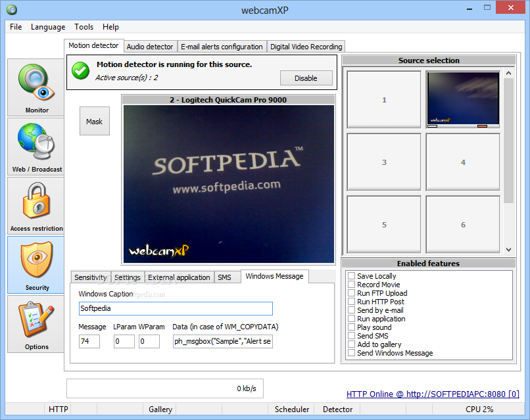This screenshot has width=530, height=420.
Task: Select source slot 6
Action: coord(463,225)
